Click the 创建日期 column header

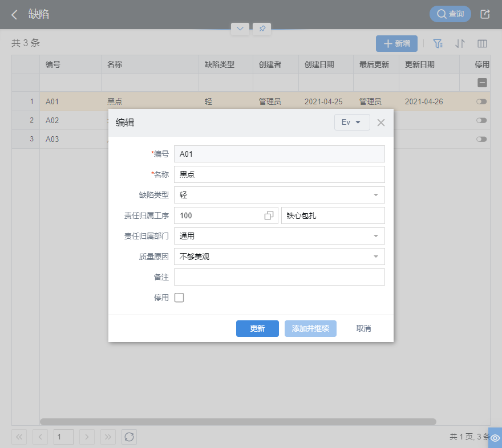pyautogui.click(x=326, y=64)
